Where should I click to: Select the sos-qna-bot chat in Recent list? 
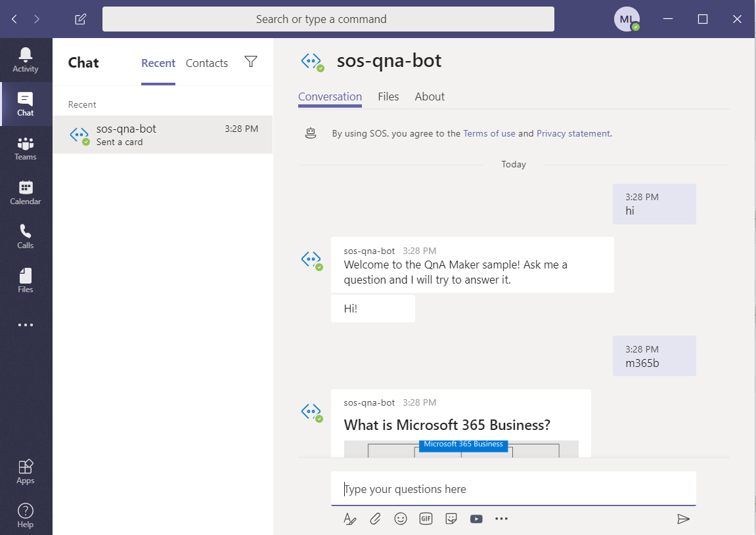[x=163, y=135]
